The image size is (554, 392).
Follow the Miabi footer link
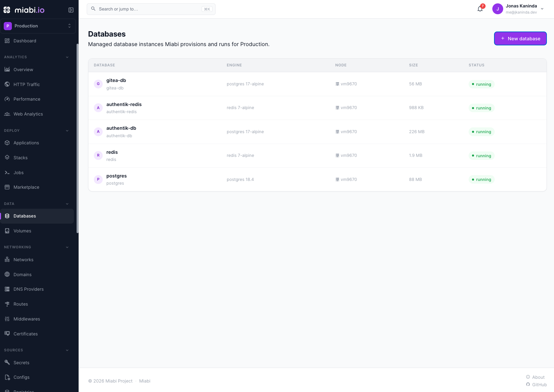point(145,381)
